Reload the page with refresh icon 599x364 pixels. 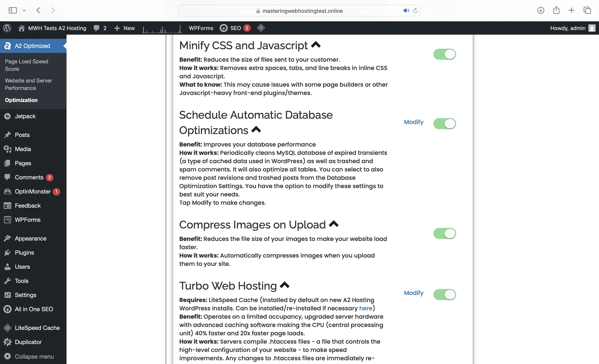pos(415,11)
